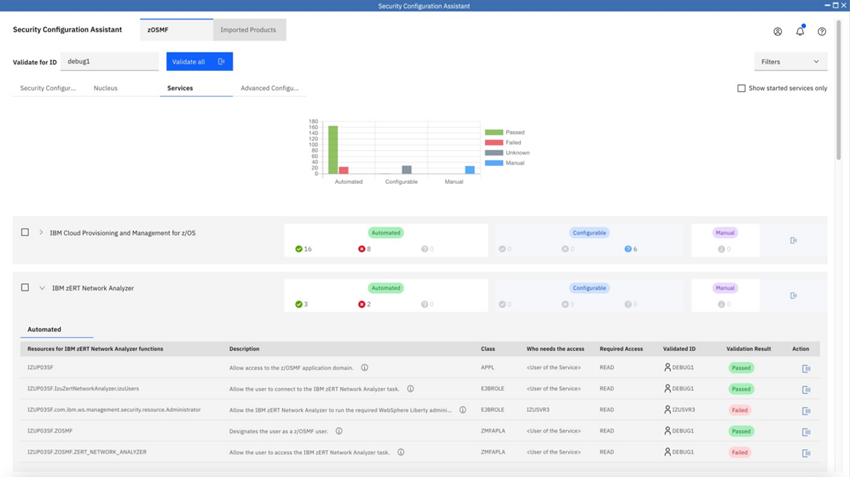
Task: Click action icon for IZUP03SF.ZOSMF row
Action: pos(806,432)
